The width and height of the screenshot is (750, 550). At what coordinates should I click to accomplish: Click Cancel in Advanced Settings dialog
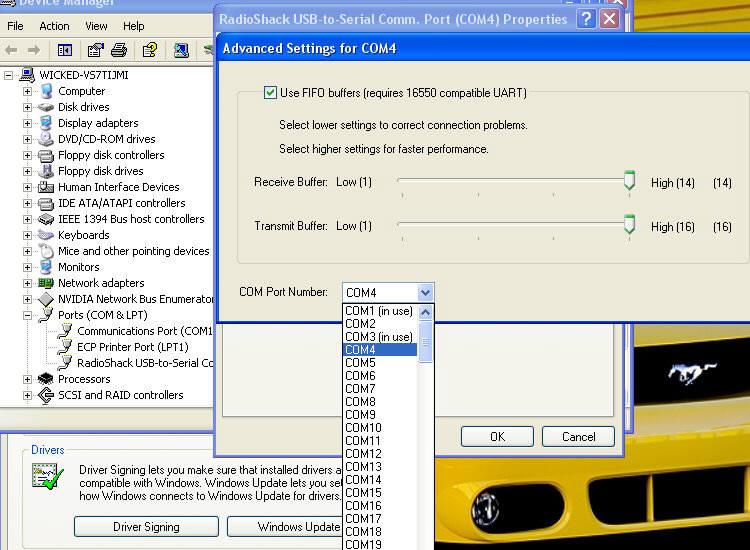[x=578, y=437]
